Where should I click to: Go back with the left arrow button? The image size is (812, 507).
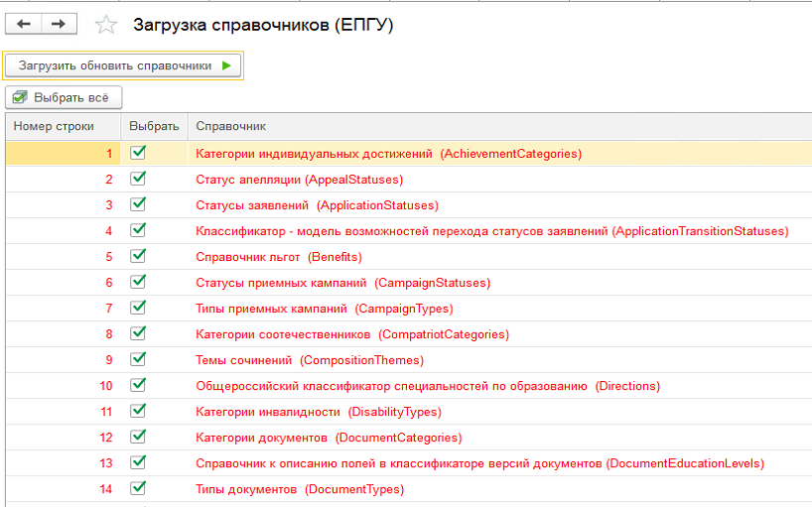pos(23,24)
